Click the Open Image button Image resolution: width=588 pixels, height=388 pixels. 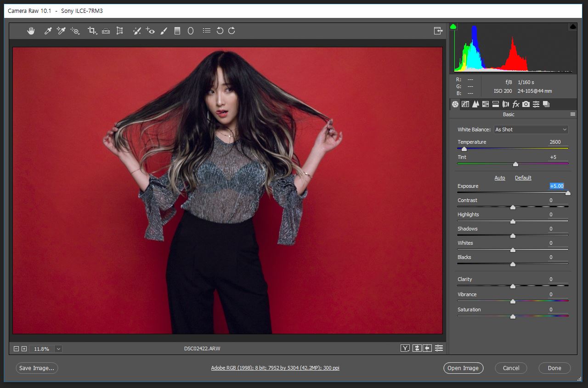coord(463,368)
